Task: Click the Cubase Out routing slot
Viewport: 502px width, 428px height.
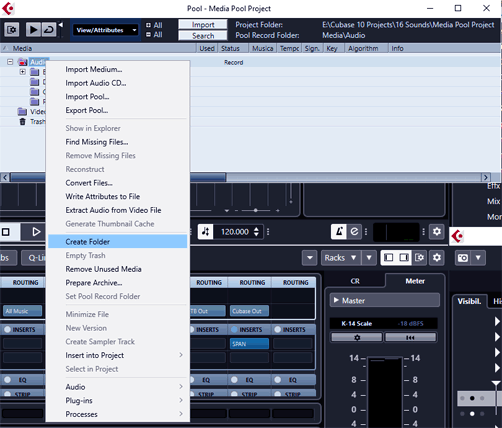Action: (x=249, y=311)
